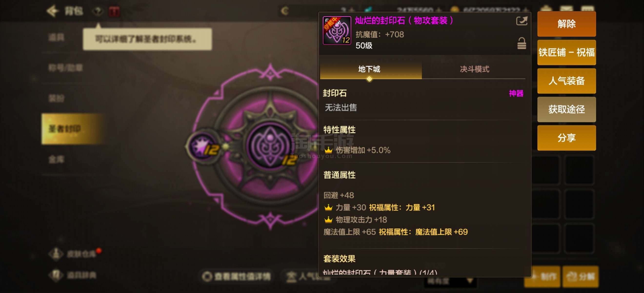Switch to the 决斗模式 tab

(474, 69)
